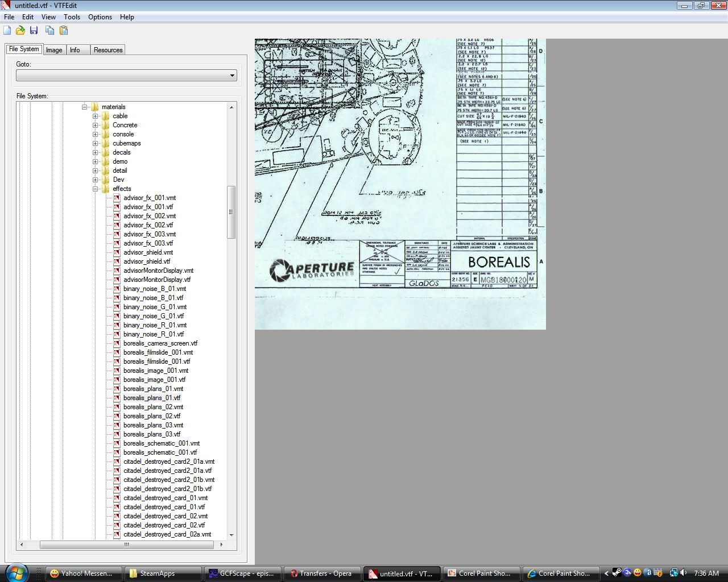Viewport: 728px width, 582px height.
Task: Select the effects folder icon
Action: pos(105,189)
